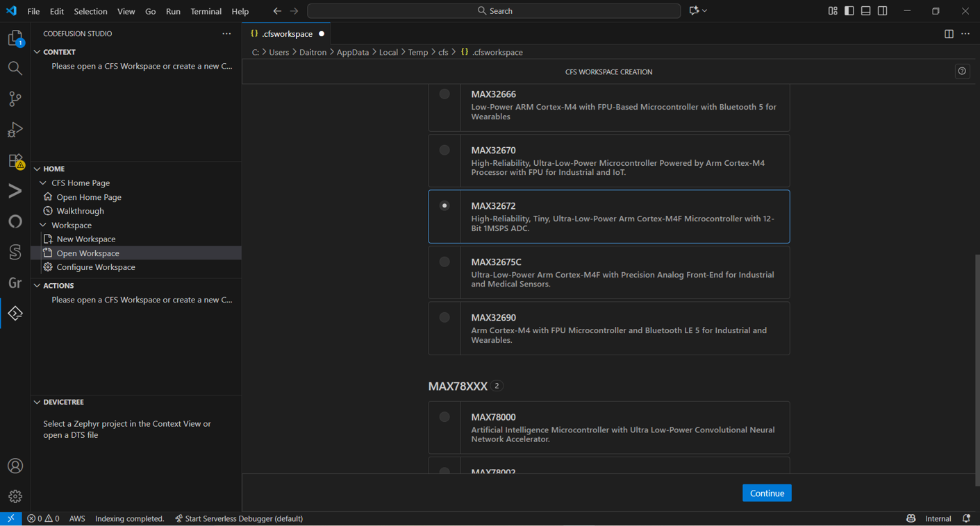Select the MAX32666 radio button
This screenshot has height=526, width=980.
coord(445,94)
